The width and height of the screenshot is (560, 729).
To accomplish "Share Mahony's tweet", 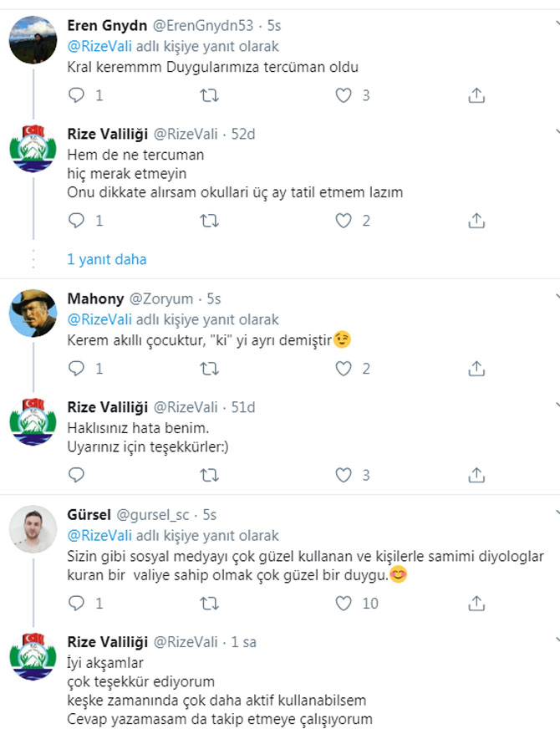I will pos(476,368).
